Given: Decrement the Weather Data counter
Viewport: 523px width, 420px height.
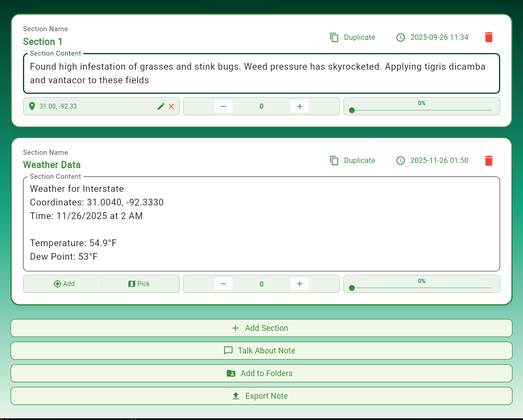Looking at the screenshot, I should point(223,284).
